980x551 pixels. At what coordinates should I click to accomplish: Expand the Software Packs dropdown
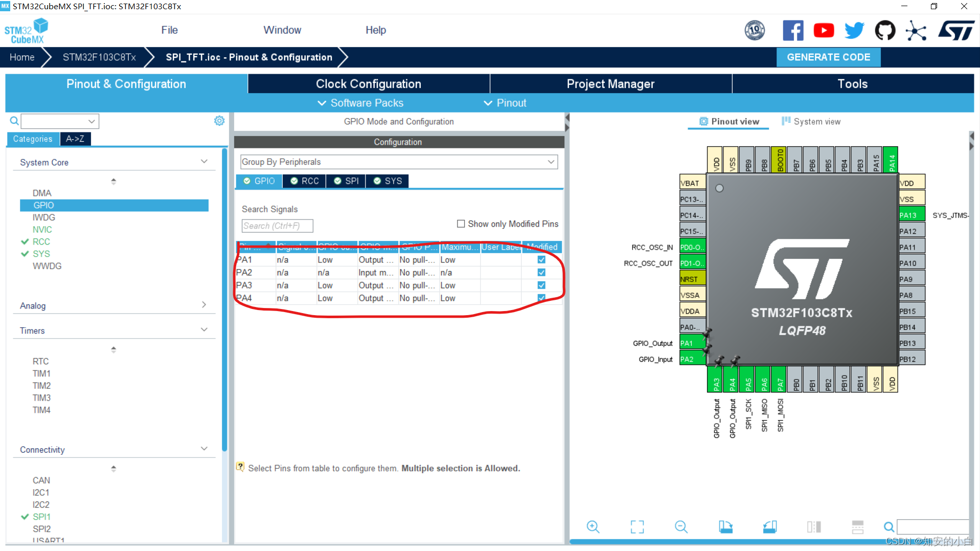click(360, 103)
